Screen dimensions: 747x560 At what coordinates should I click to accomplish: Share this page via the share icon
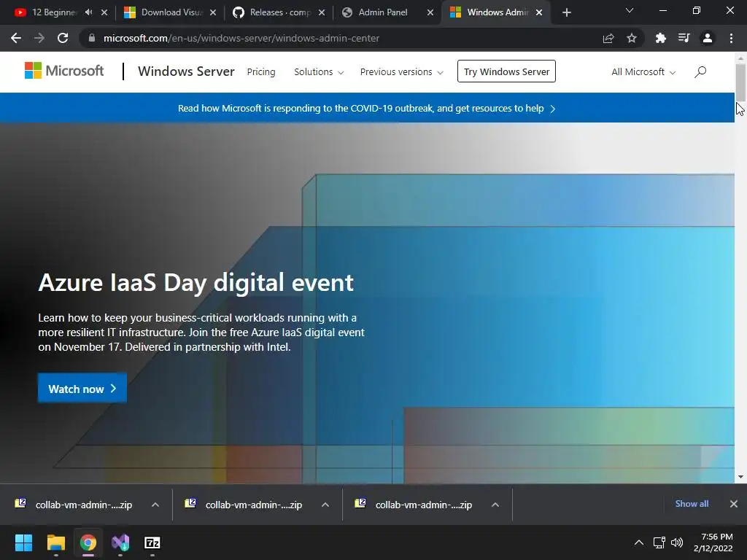[608, 38]
